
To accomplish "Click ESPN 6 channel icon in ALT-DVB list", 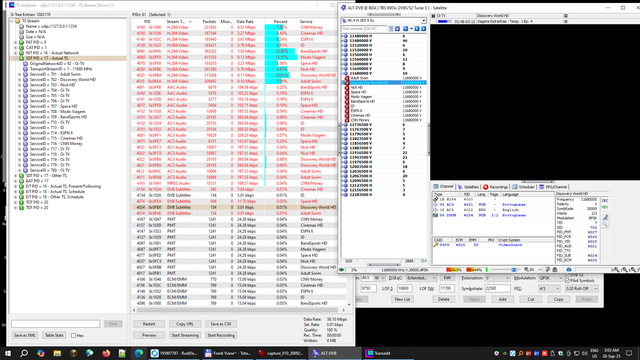I will point(347,111).
